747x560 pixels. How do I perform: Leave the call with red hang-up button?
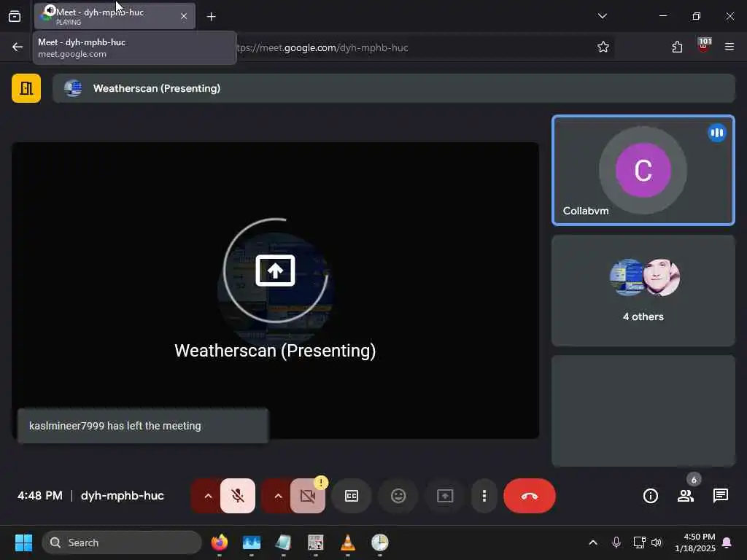click(530, 496)
